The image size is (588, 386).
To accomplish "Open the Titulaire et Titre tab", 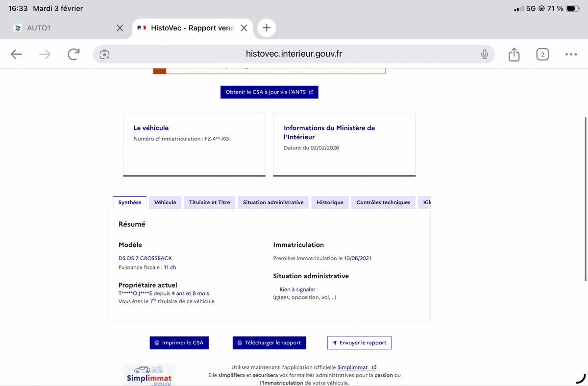I will pyautogui.click(x=209, y=202).
